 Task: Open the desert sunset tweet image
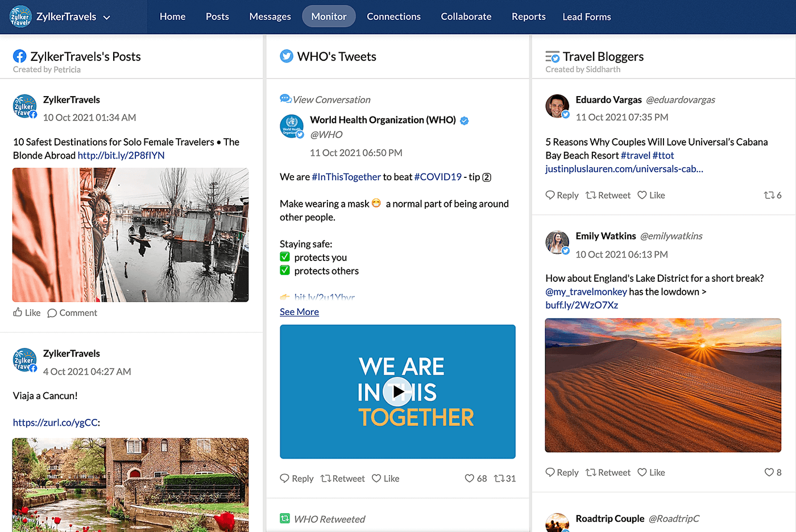click(x=663, y=385)
